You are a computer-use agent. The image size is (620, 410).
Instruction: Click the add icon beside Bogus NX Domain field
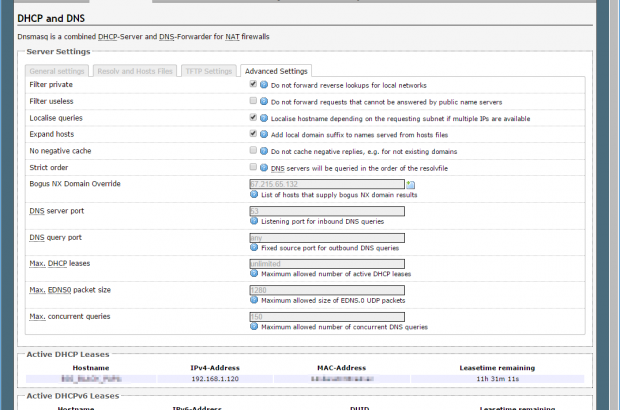[411, 185]
